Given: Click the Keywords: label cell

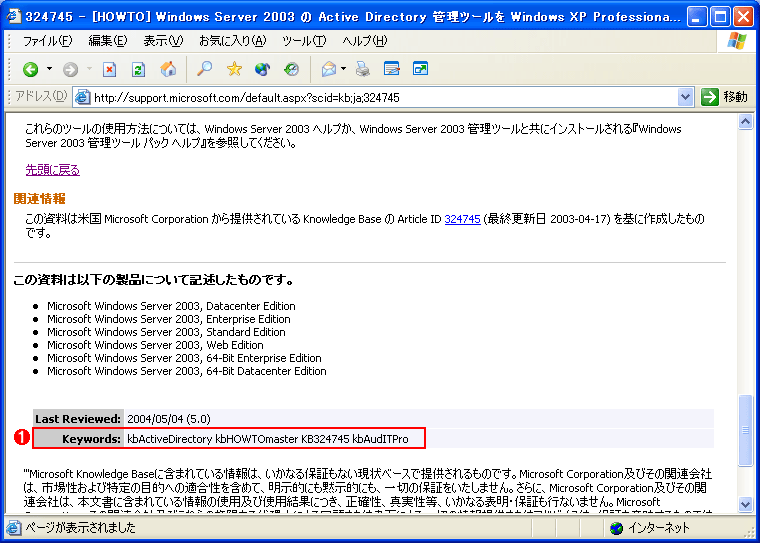Looking at the screenshot, I should (78, 439).
